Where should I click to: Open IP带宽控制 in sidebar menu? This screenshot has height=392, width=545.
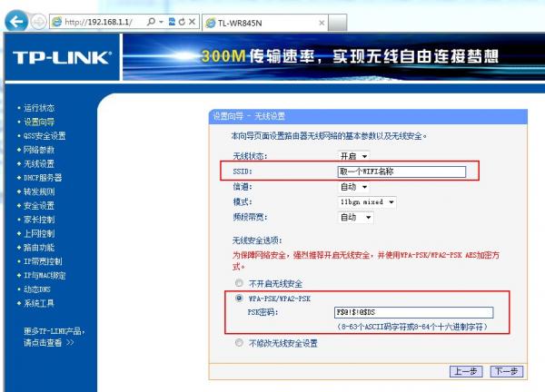click(43, 261)
